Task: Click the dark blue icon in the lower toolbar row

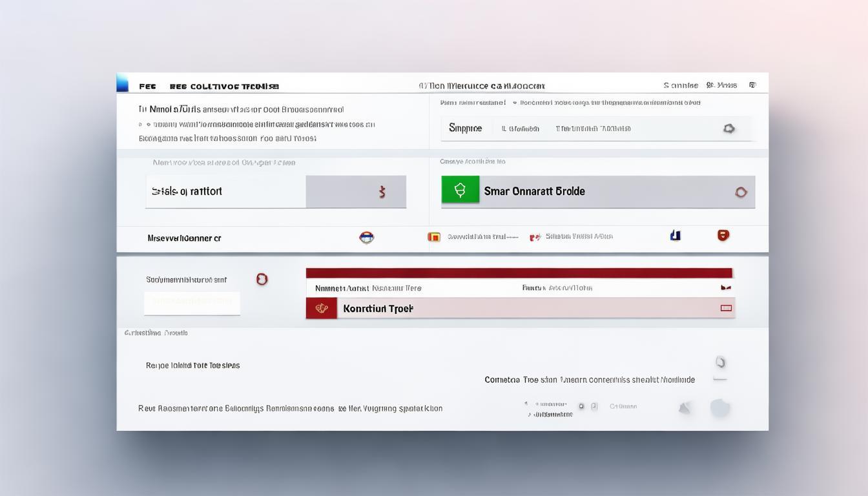Action: [x=675, y=236]
